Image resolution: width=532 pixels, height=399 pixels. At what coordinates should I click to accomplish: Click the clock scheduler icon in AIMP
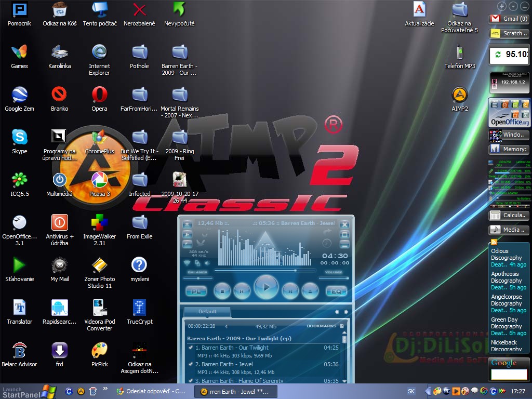pyautogui.click(x=327, y=243)
